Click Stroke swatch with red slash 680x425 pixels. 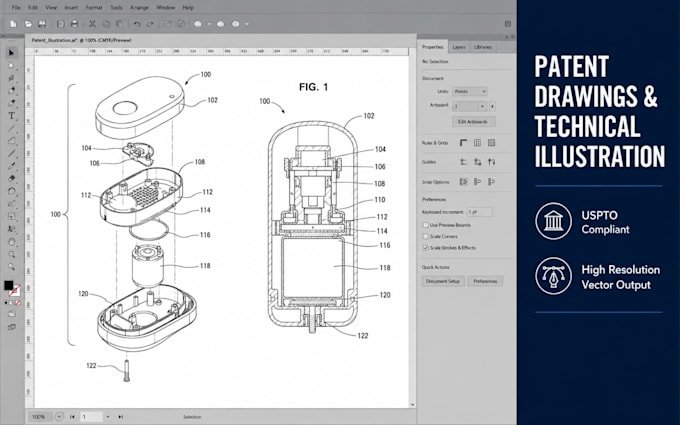point(14,291)
